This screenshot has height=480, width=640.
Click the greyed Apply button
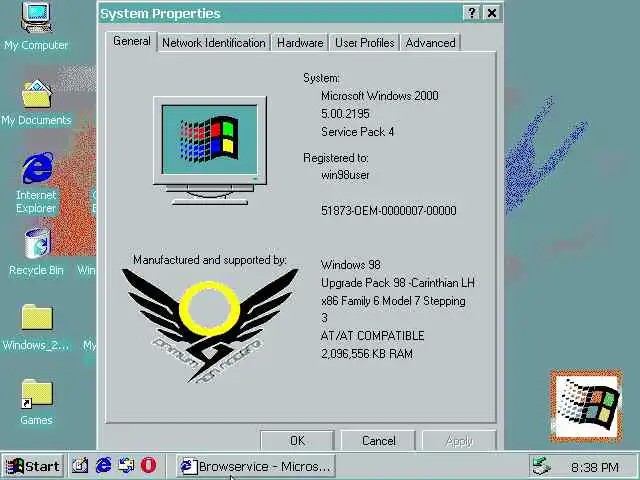(459, 441)
